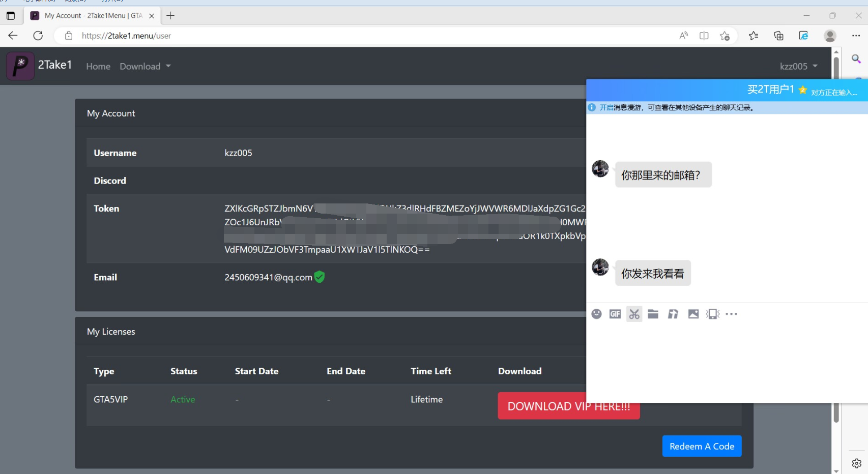Click avatar beside second chat message
This screenshot has width=868, height=474.
(x=600, y=267)
